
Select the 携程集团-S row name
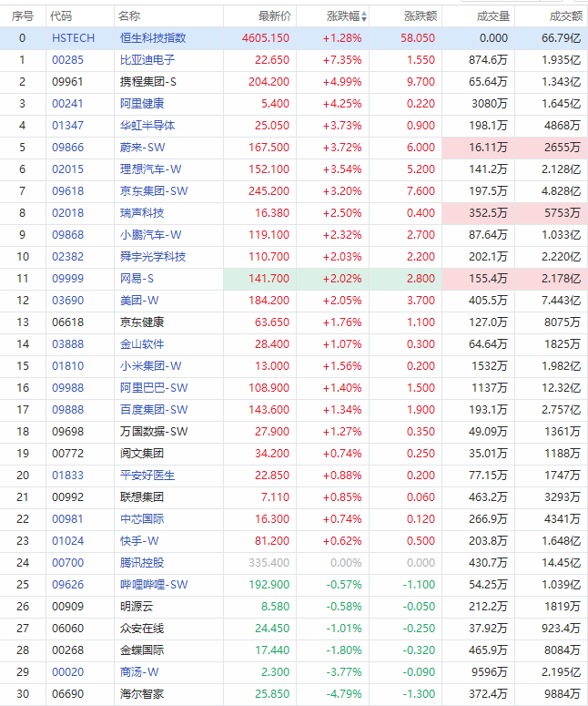(x=148, y=82)
